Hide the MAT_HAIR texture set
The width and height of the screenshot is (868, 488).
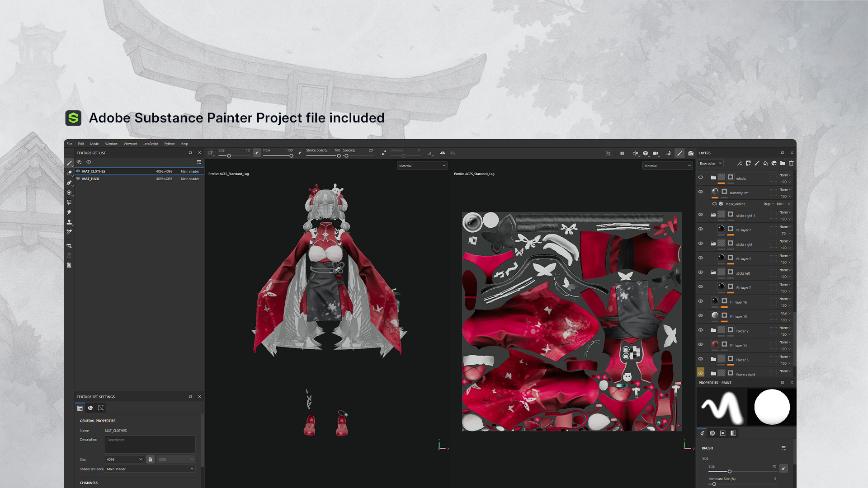(78, 178)
